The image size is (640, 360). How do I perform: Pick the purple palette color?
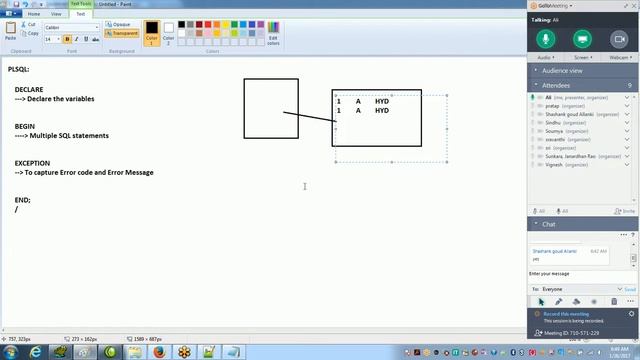(x=261, y=24)
